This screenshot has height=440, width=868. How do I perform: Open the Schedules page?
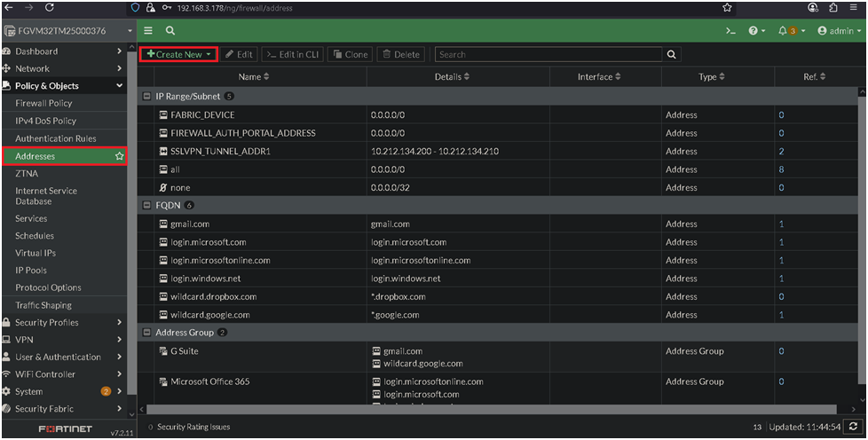coord(35,236)
